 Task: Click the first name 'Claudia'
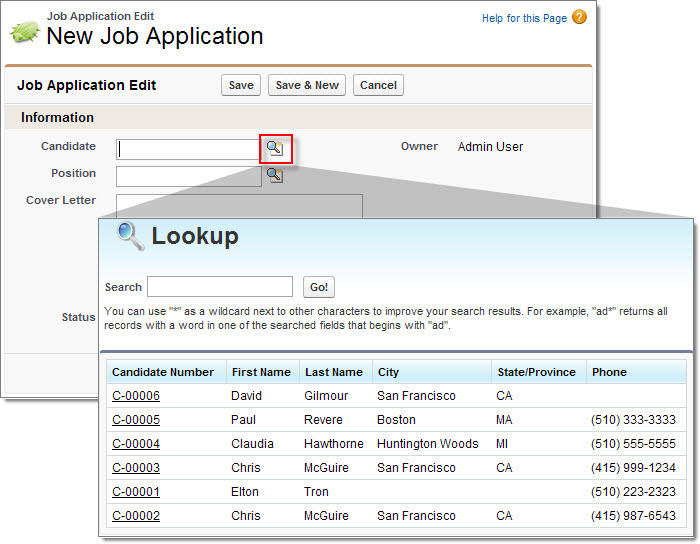click(x=252, y=444)
